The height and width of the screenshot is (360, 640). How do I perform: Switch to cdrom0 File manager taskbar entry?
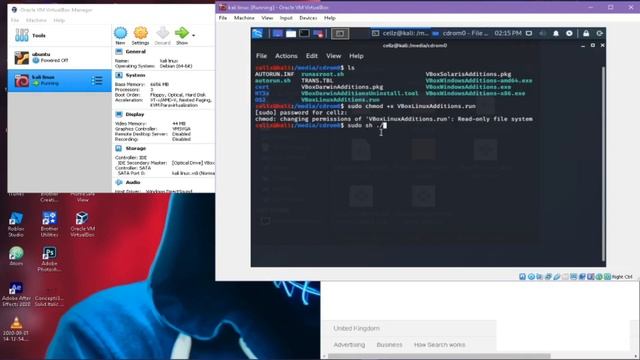click(x=460, y=33)
